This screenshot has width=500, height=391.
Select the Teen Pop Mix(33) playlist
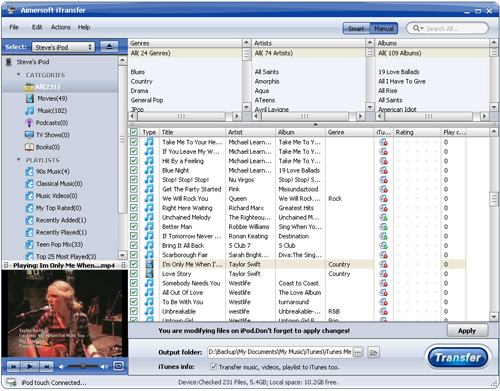point(59,245)
